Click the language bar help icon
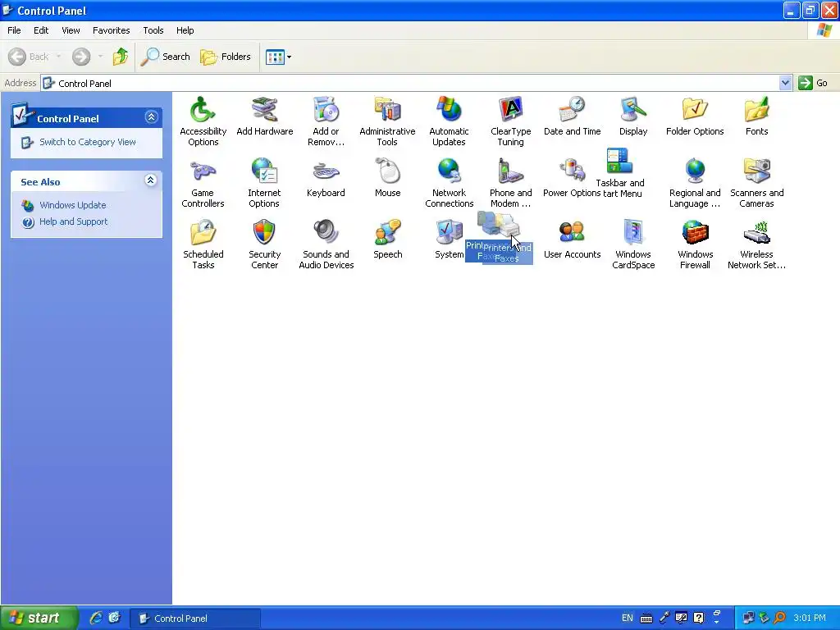840x630 pixels. [698, 618]
